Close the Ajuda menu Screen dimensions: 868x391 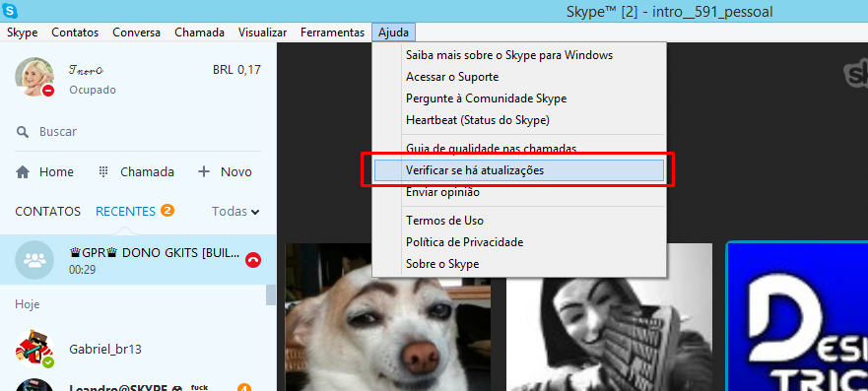click(393, 33)
